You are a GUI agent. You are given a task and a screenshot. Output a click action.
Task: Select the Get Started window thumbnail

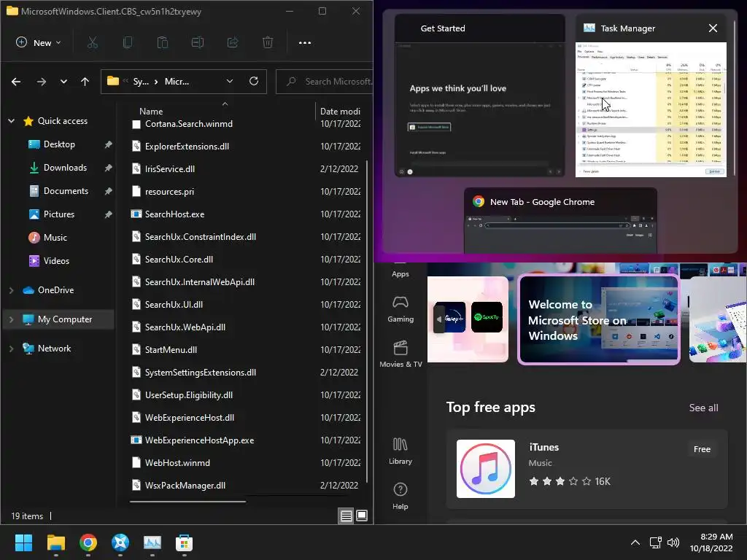pyautogui.click(x=480, y=96)
